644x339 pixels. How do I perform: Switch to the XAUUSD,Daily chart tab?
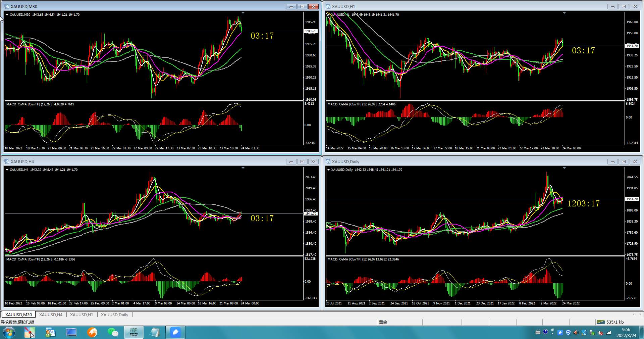(114, 314)
